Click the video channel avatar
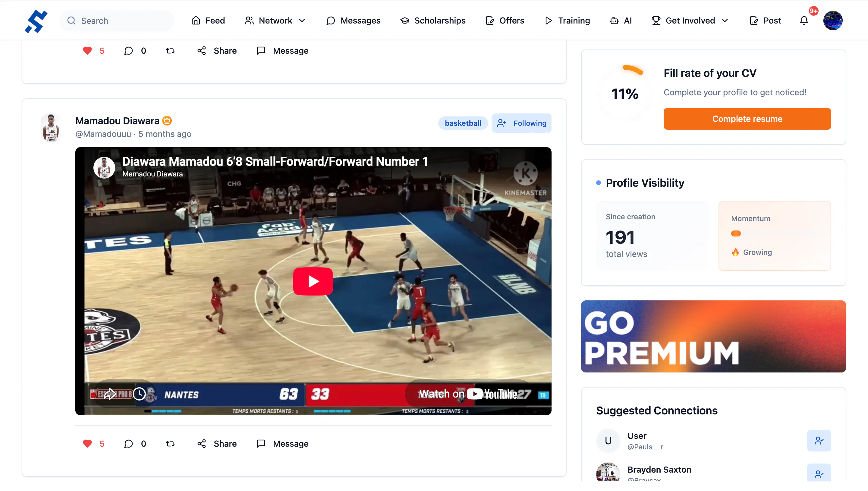 [x=104, y=168]
